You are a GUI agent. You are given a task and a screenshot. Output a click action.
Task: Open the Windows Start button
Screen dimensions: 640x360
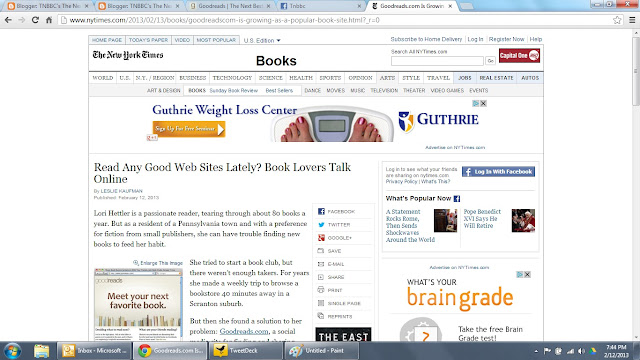click(x=12, y=351)
